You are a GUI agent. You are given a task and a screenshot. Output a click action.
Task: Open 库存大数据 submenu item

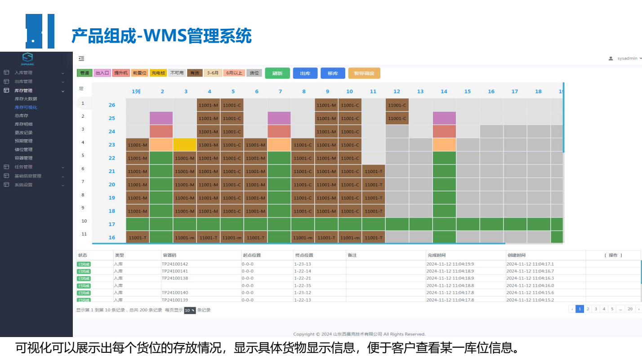(26, 99)
